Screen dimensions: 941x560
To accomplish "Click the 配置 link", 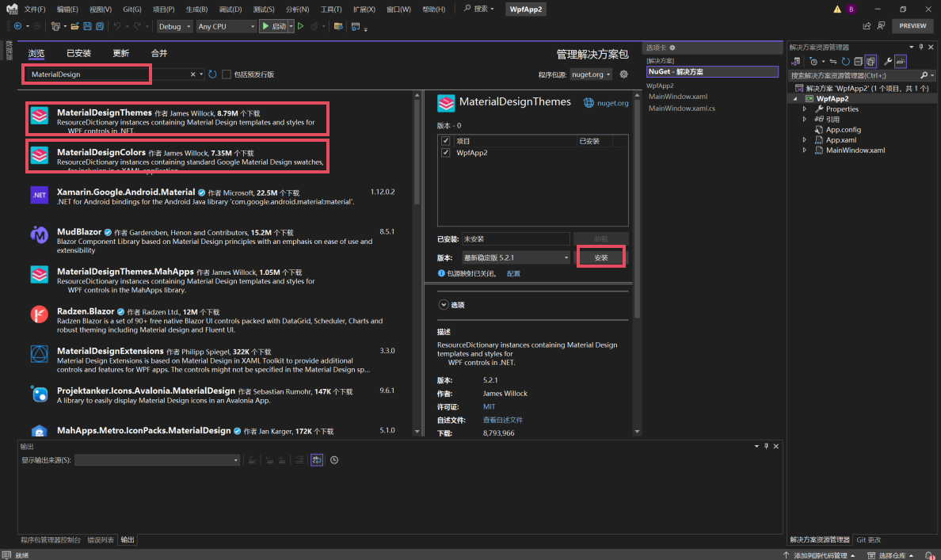I will click(514, 274).
